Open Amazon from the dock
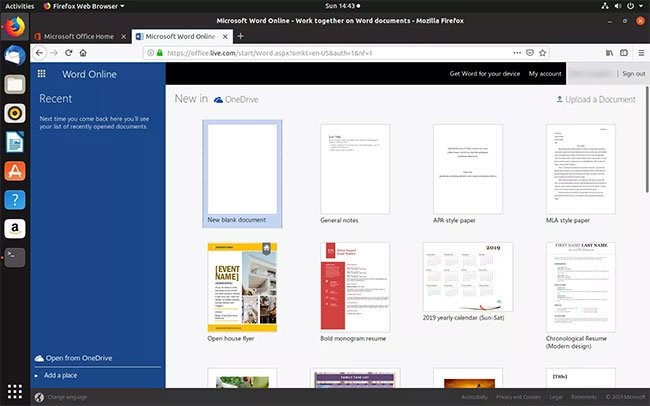Viewport: 650px width, 406px height. click(x=15, y=229)
